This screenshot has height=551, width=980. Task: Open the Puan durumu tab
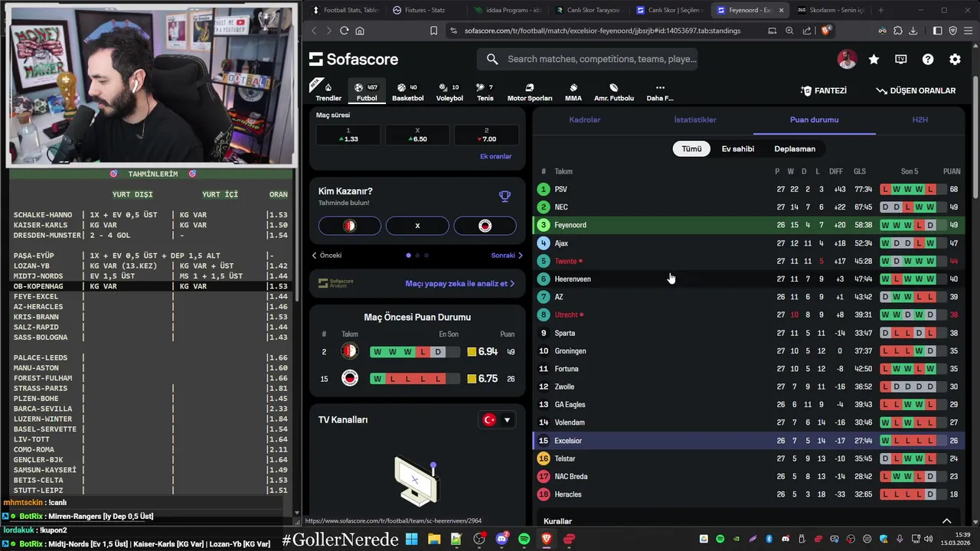coord(814,119)
